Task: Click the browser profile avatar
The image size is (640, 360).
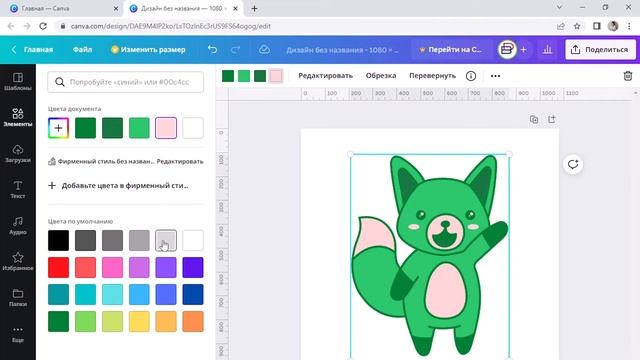Action: (x=613, y=26)
